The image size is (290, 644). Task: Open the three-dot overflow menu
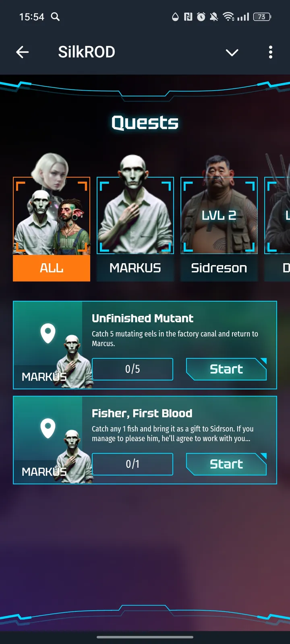(x=271, y=52)
